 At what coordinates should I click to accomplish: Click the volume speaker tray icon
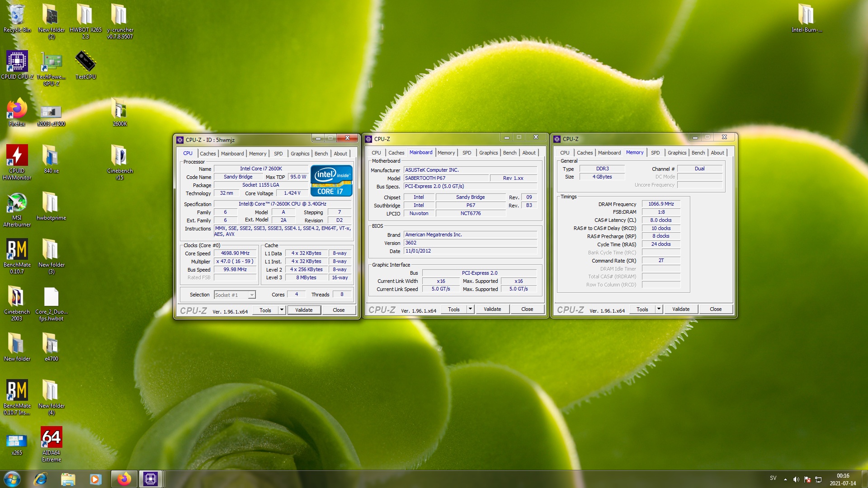tap(796, 479)
